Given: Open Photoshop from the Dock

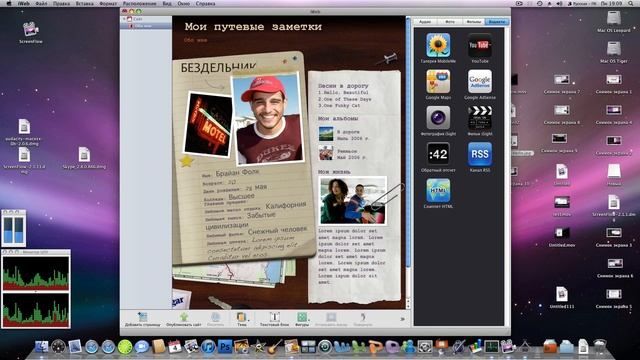Looking at the screenshot, I should coord(225,347).
